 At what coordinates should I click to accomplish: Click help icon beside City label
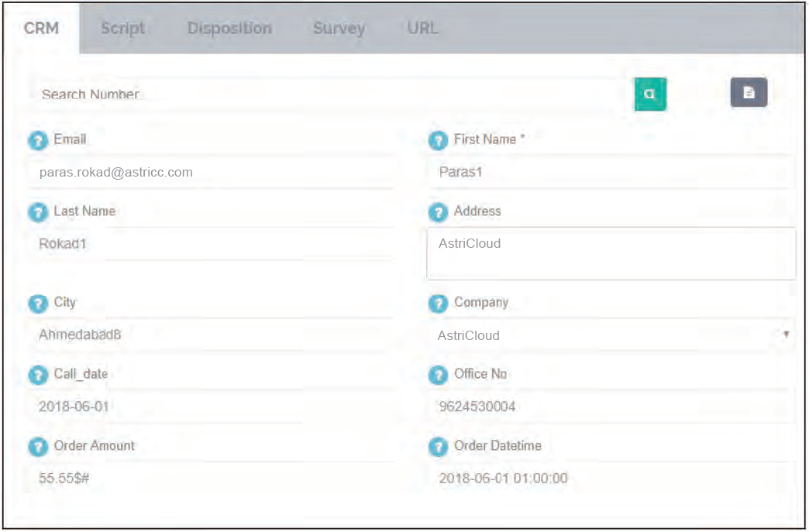click(x=38, y=304)
